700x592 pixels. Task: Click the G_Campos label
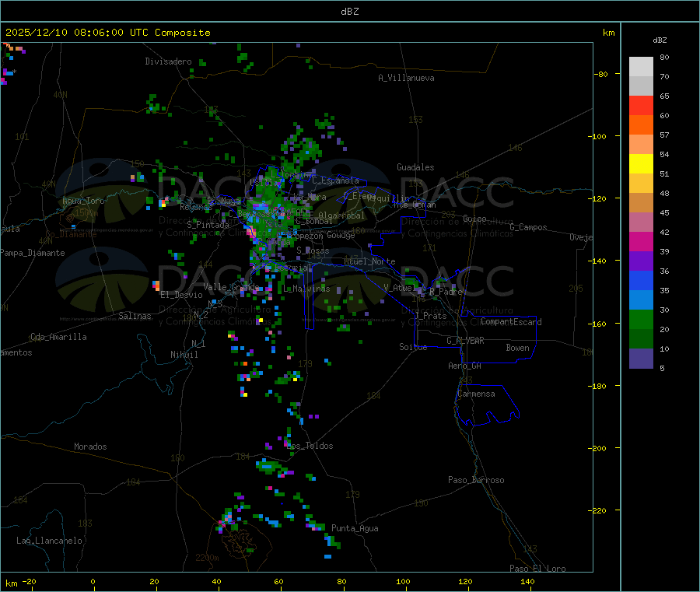click(529, 227)
